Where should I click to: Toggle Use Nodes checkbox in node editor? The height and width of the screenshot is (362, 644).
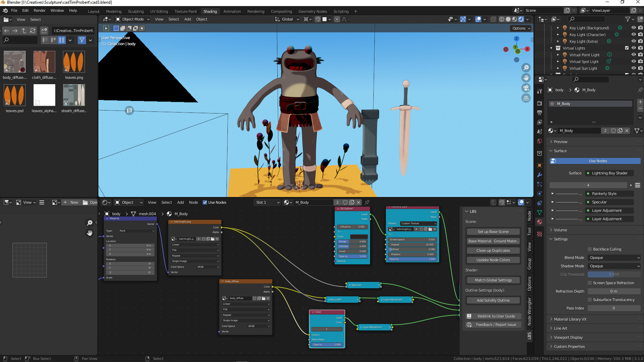pos(205,202)
